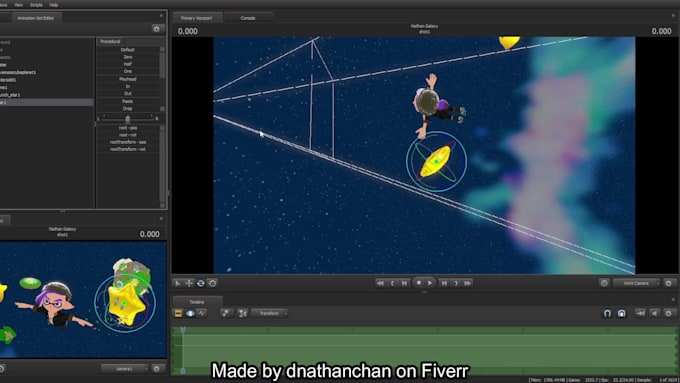Click round icon left of Work Camera
This screenshot has height=383, width=680.
pyautogui.click(x=604, y=283)
